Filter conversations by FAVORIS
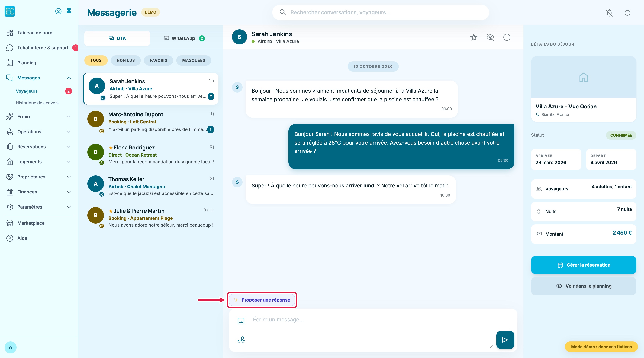The image size is (644, 358). pos(159,60)
